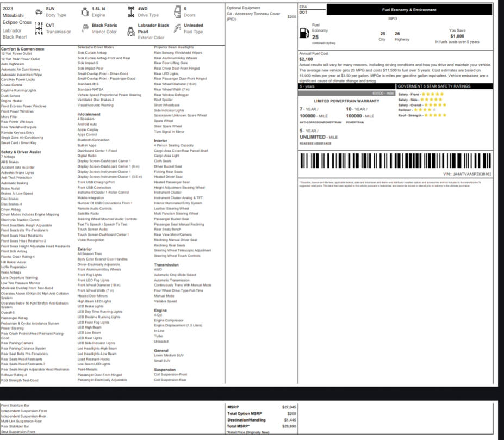
Task: Select the Comfort & Convenience heading
Action: [22, 49]
